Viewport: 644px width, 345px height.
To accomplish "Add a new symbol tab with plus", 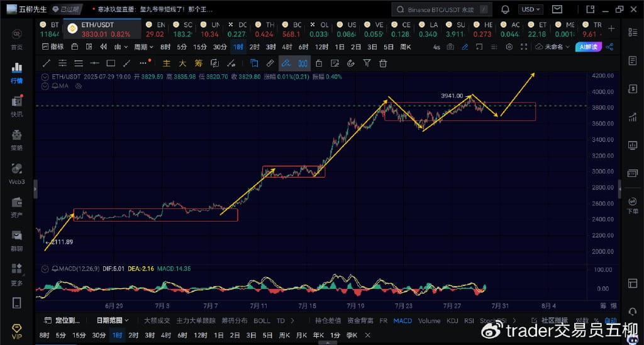I will [x=611, y=28].
